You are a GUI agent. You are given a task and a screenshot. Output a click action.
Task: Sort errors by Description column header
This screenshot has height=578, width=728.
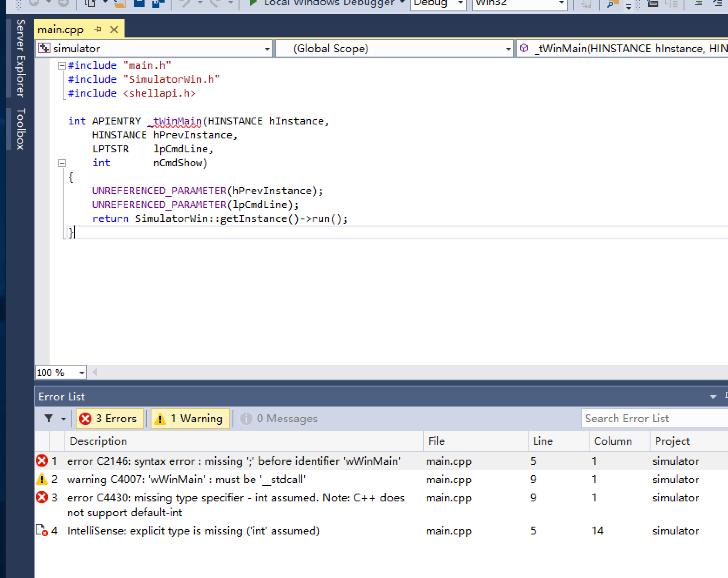click(x=98, y=441)
